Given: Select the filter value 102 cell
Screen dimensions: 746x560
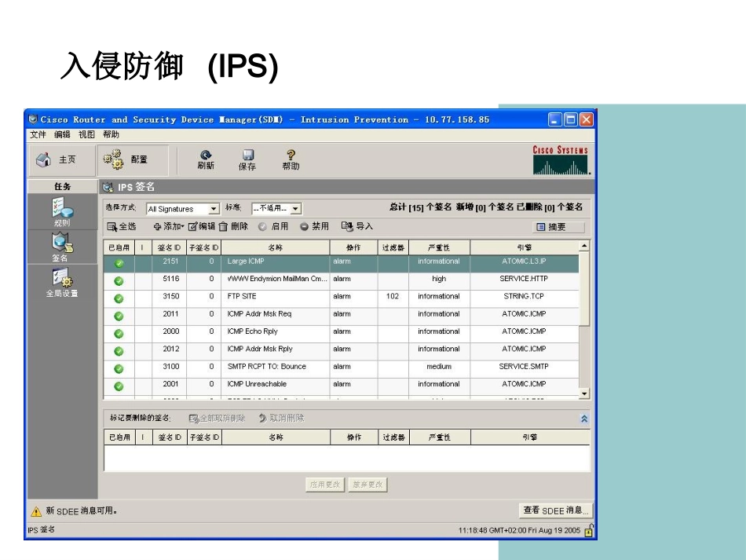Looking at the screenshot, I should 393,296.
